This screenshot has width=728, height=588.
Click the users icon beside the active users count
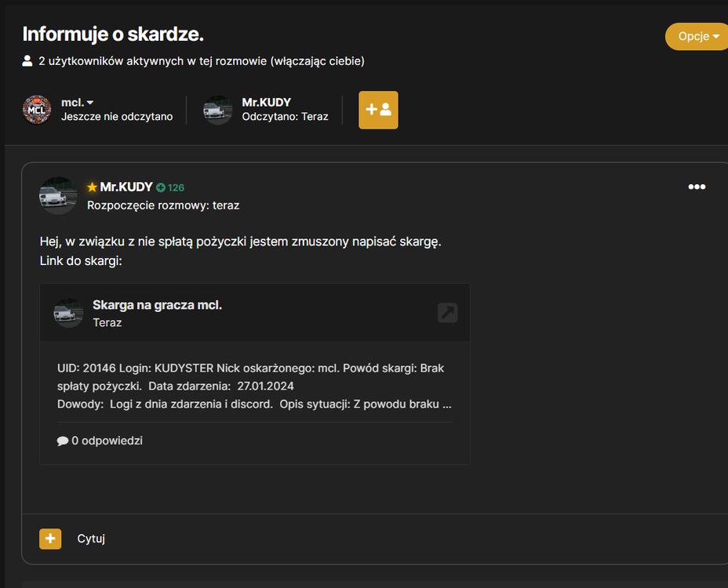pyautogui.click(x=27, y=61)
